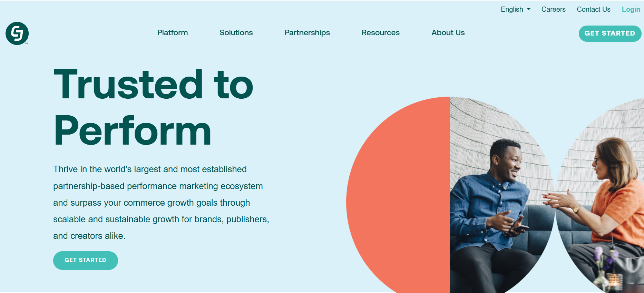Image resolution: width=644 pixels, height=293 pixels.
Task: Click the Login link
Action: tap(631, 9)
